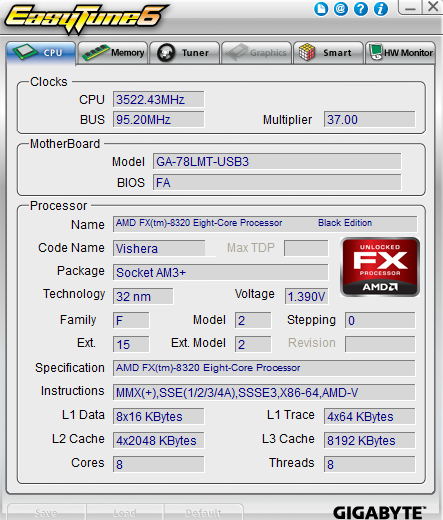Open the info 'i' icon

[x=381, y=9]
